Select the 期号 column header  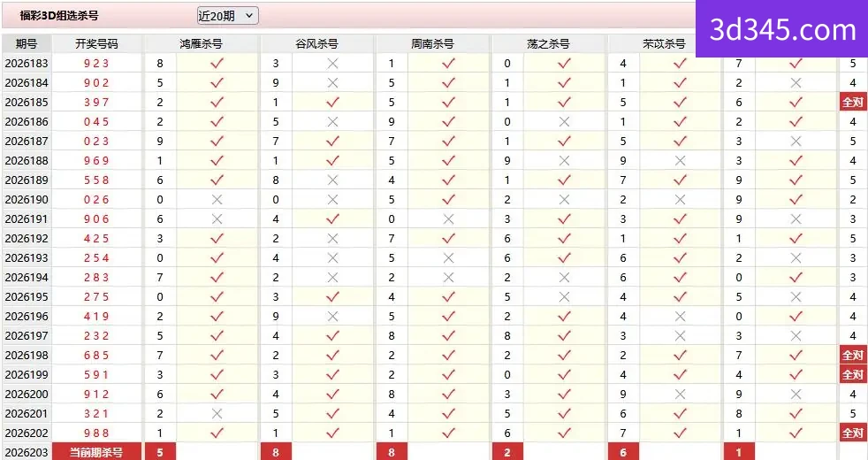tap(27, 43)
